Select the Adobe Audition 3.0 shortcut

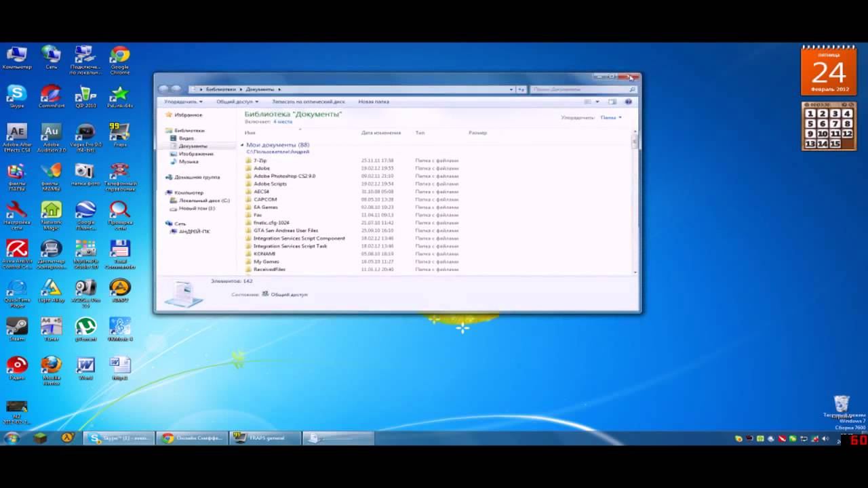51,138
